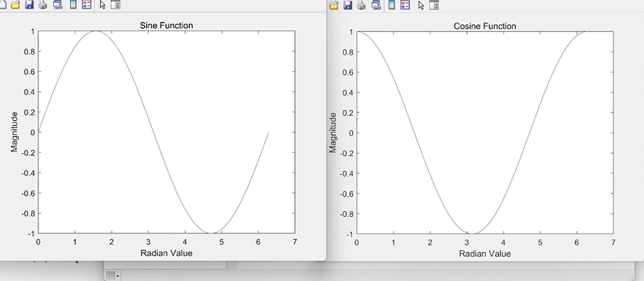Open a file in Sine Function figure

16,5
